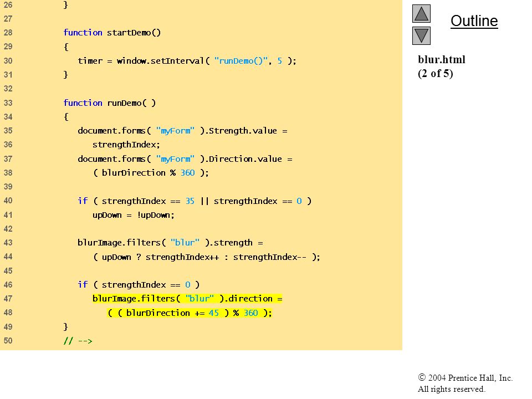Click the All rights reserved text

(x=451, y=389)
